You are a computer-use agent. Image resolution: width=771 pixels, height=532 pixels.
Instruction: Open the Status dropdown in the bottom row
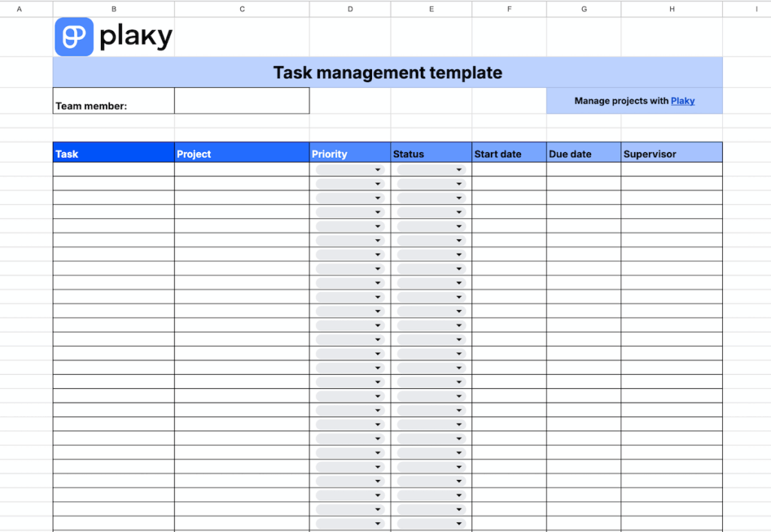pos(459,523)
